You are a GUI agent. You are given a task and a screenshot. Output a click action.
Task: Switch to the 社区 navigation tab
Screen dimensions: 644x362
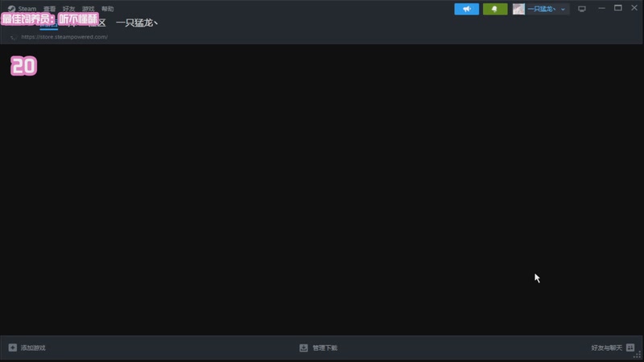click(97, 23)
